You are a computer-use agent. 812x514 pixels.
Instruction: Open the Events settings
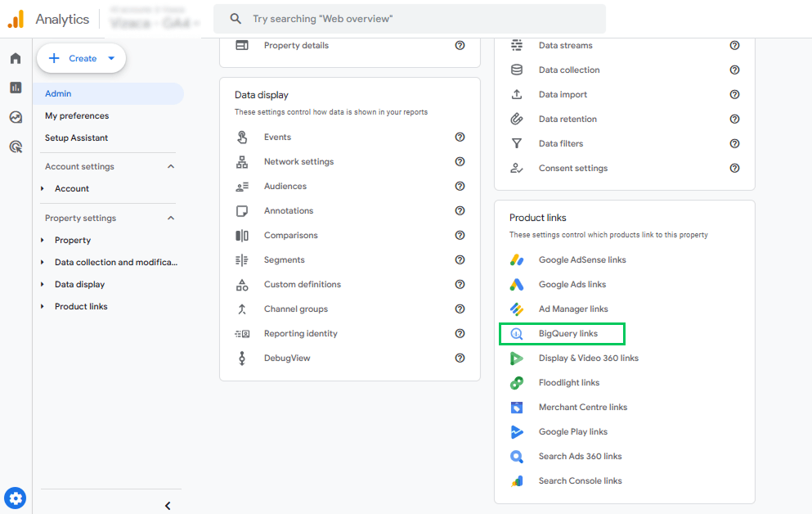(277, 137)
